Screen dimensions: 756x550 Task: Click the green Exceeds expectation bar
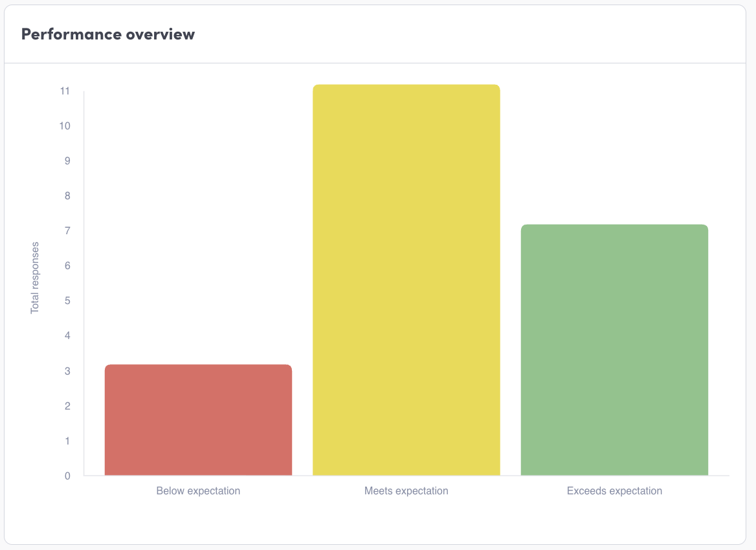(614, 350)
